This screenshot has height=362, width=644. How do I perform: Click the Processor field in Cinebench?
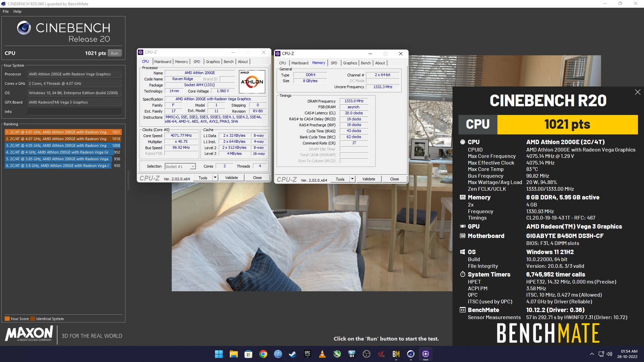tap(74, 74)
